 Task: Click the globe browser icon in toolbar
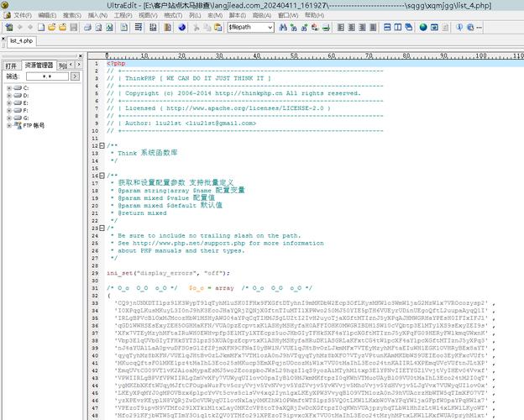tap(423, 28)
